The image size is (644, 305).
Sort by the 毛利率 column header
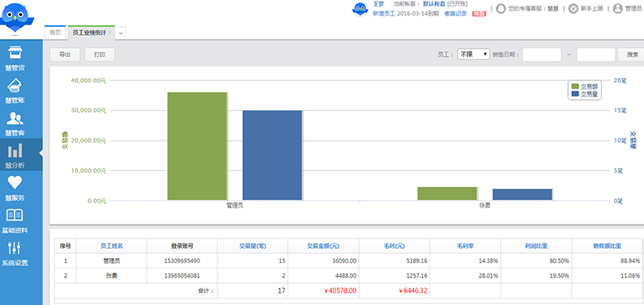[x=465, y=246]
